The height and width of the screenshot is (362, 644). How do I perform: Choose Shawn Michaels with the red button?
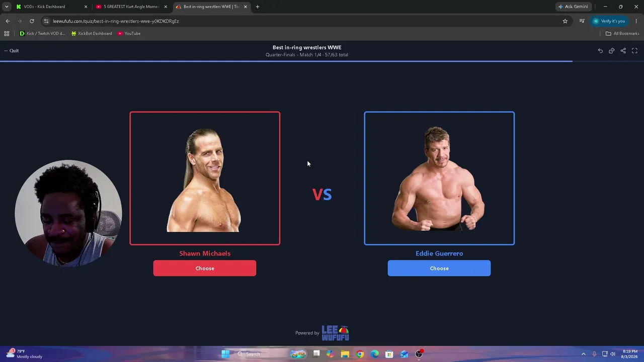tap(205, 268)
